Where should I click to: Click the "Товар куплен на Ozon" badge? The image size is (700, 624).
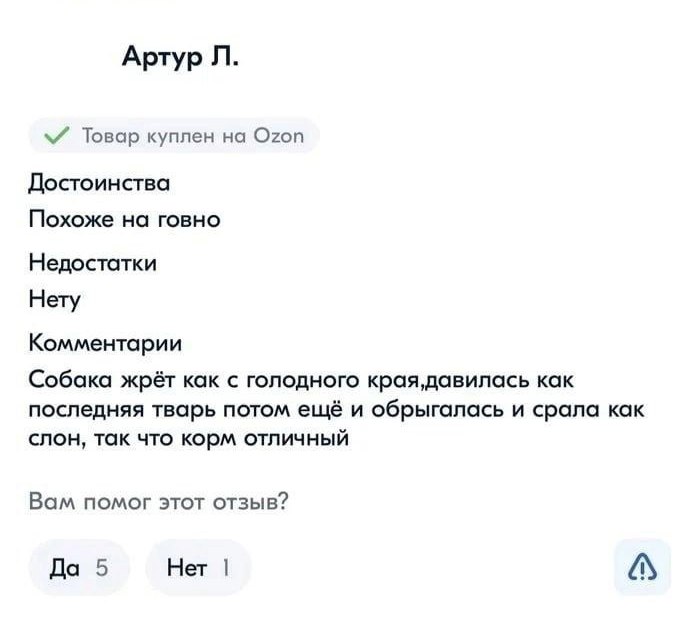173,135
